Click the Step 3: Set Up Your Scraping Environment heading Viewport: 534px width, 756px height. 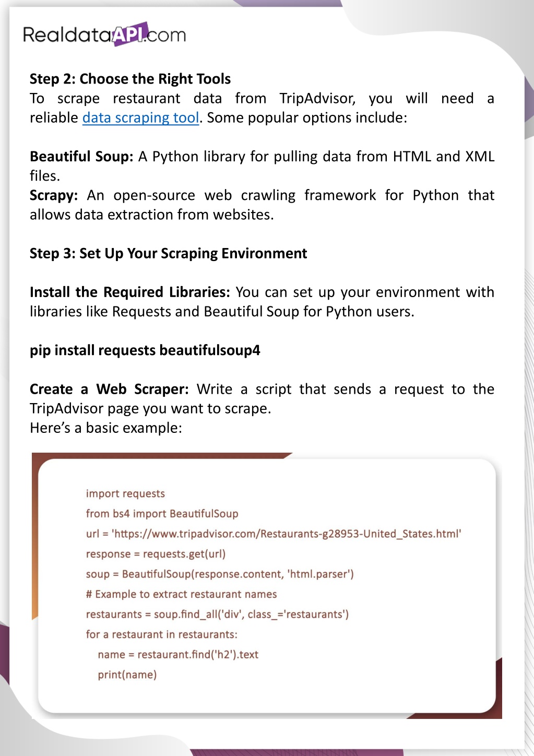(168, 254)
